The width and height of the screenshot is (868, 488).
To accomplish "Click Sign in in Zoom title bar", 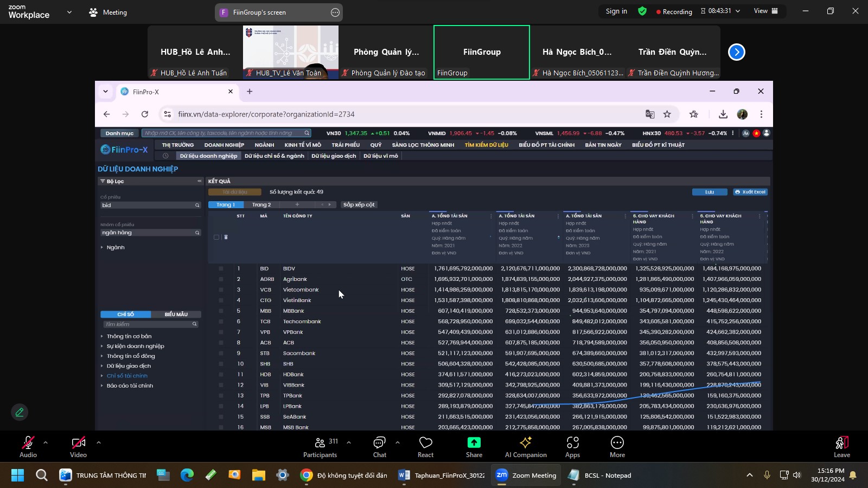I will tap(616, 11).
